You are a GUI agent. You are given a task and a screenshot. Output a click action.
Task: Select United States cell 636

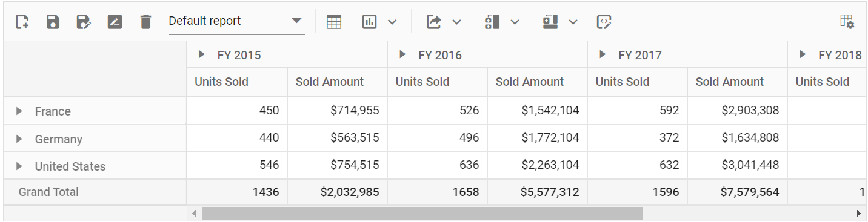tap(437, 165)
